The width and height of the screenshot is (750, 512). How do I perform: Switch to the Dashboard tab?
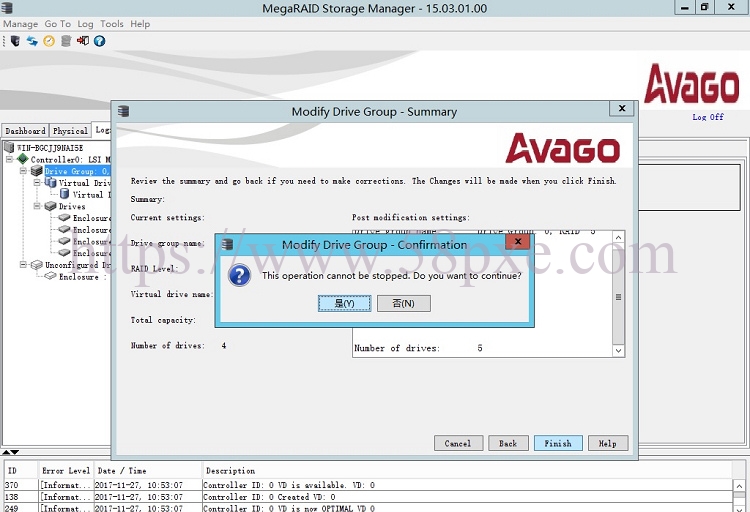(25, 131)
